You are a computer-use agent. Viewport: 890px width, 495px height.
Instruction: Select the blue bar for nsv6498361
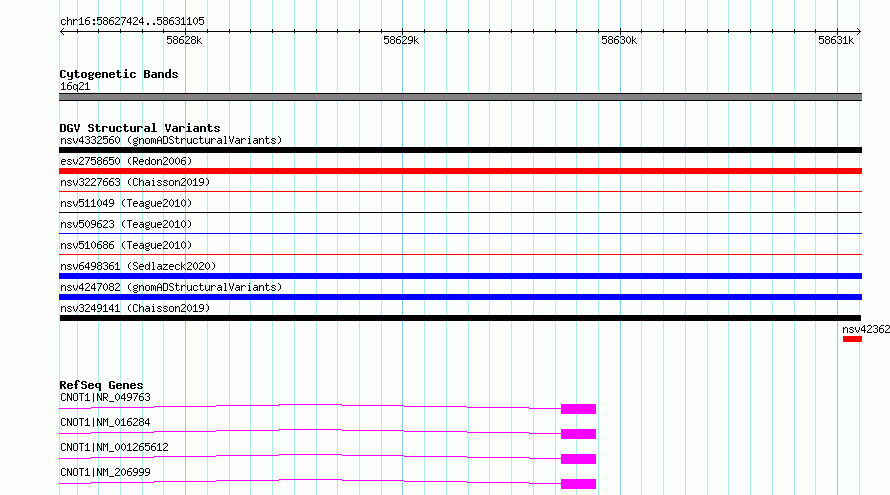[460, 276]
